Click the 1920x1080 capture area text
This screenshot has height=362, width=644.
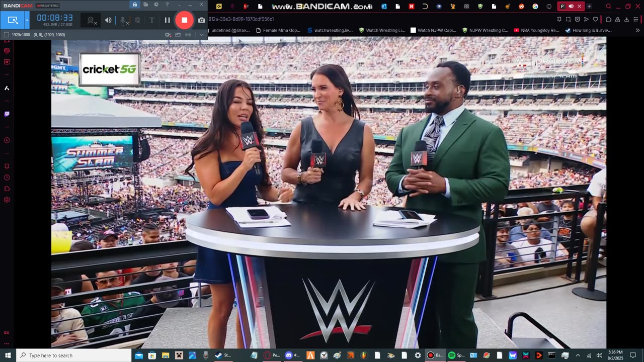tap(38, 35)
